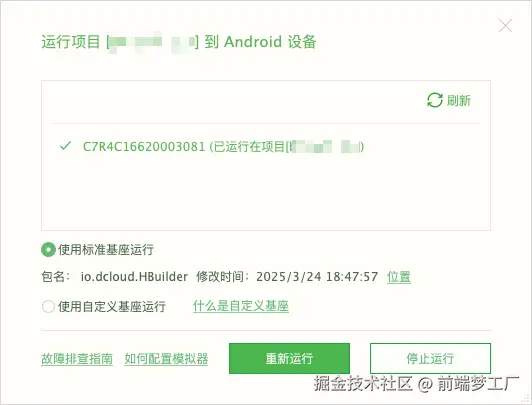Click the 刷新 text label

coord(459,100)
